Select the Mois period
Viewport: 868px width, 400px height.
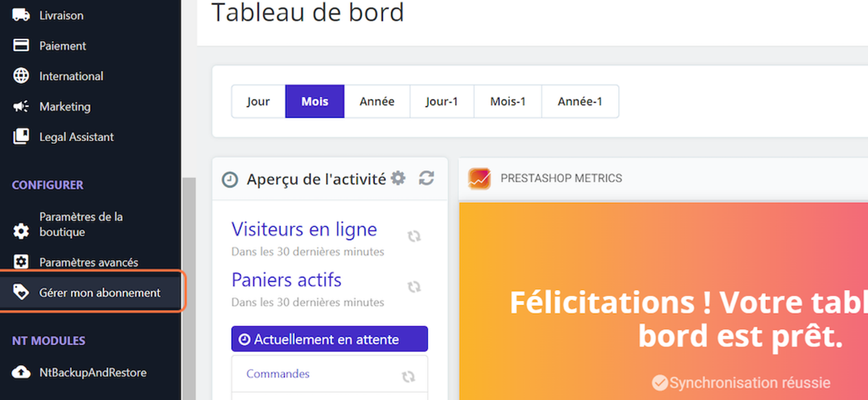point(314,101)
